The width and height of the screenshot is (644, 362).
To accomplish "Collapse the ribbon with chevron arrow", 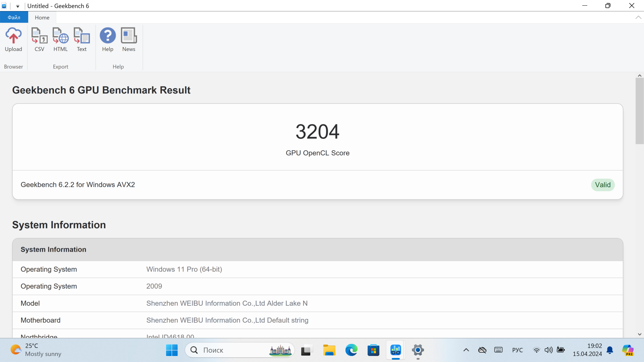I will click(x=638, y=17).
